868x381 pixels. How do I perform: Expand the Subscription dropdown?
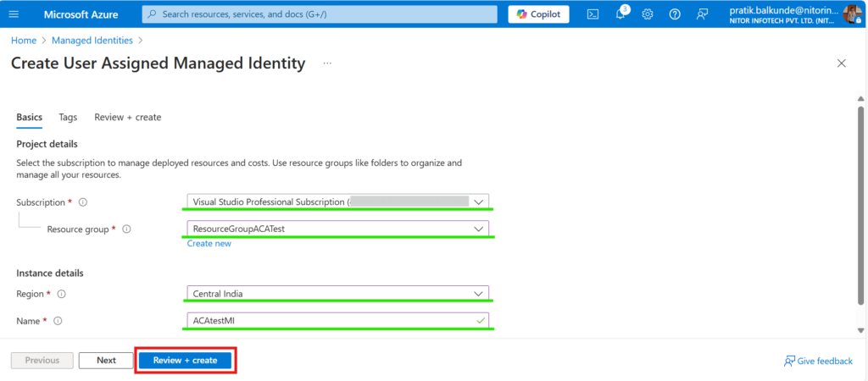coord(338,202)
